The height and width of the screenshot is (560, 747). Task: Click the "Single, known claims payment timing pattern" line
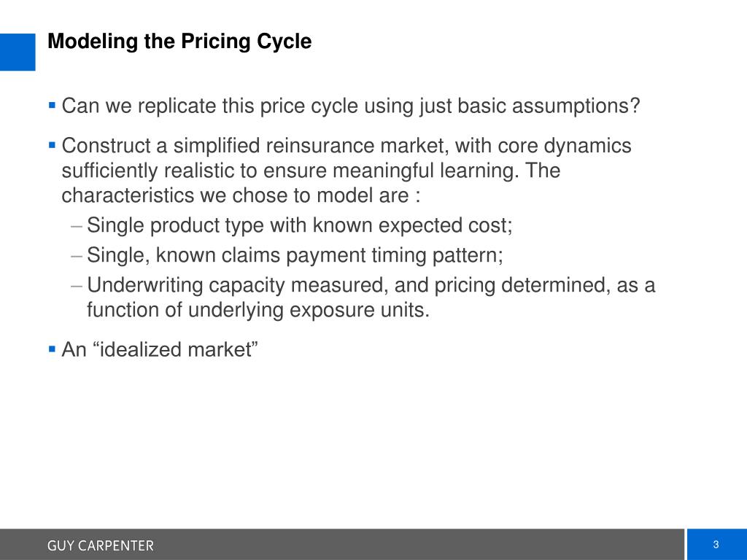295,256
